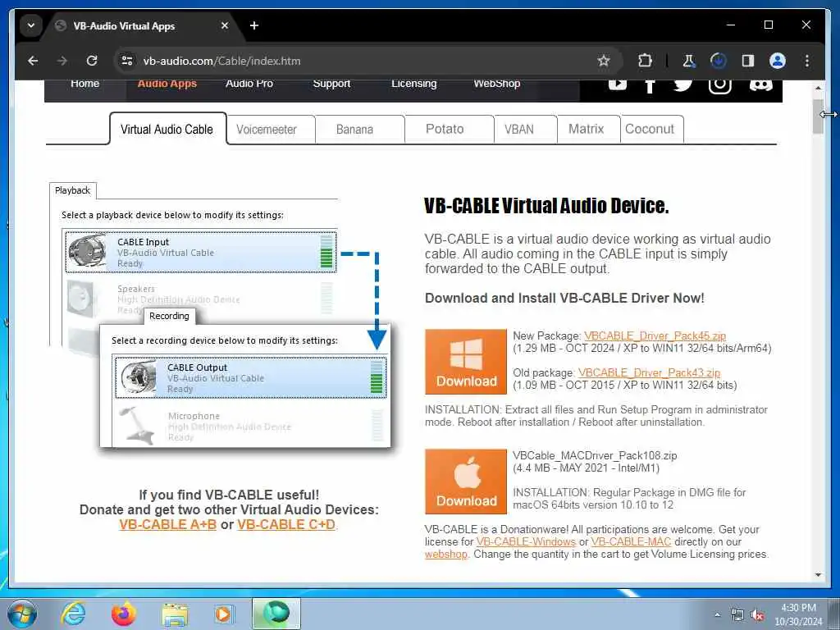
Task: Open Audio Apps menu item
Action: tap(167, 84)
